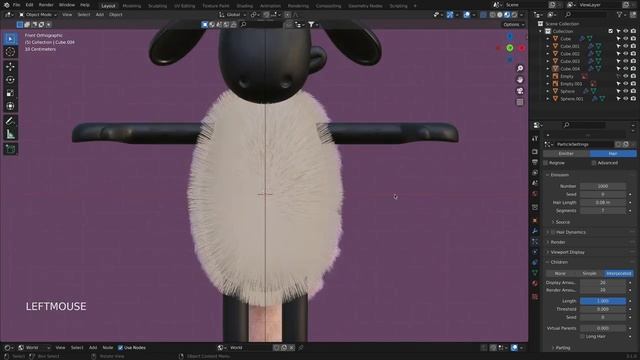Set children type to Simple
This screenshot has height=360, width=640.
(589, 273)
